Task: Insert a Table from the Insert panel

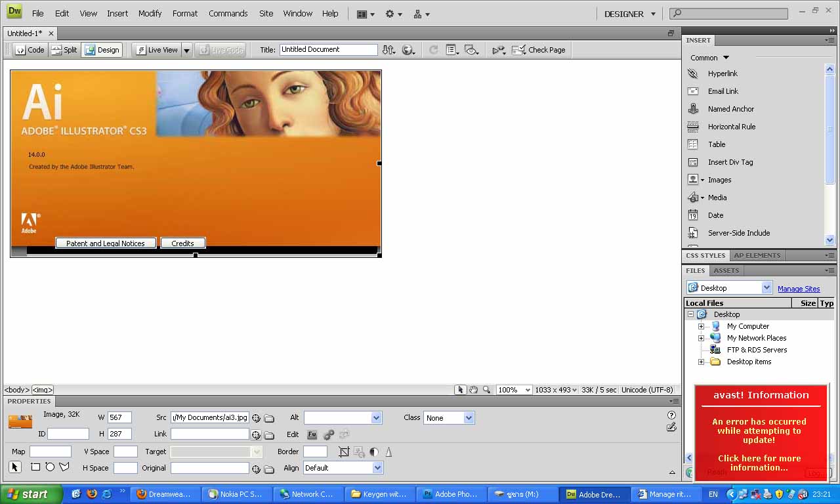Action: click(717, 144)
